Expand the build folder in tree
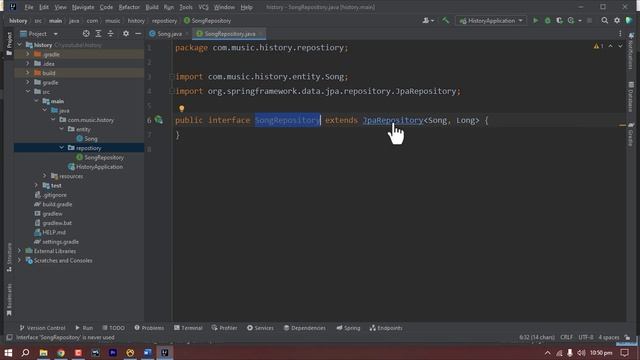This screenshot has height=360, width=640. tap(28, 73)
